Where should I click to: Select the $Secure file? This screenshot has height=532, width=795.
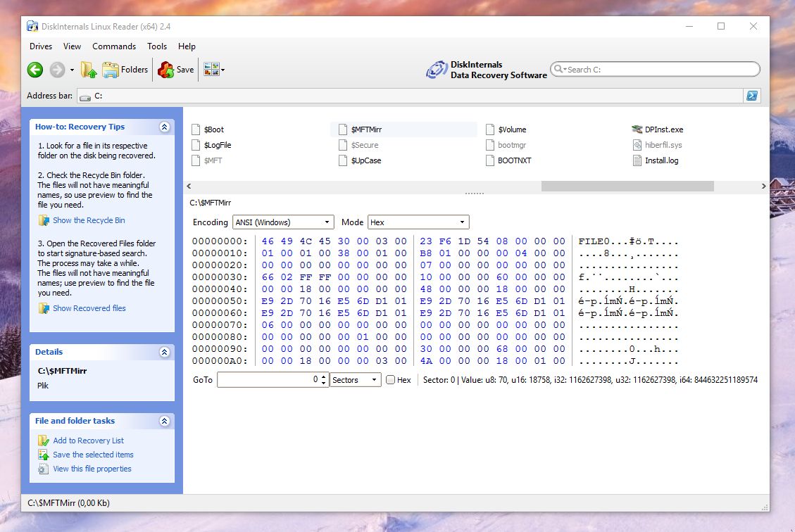click(358, 145)
